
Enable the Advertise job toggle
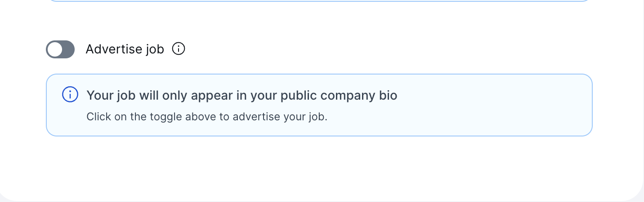pyautogui.click(x=60, y=49)
